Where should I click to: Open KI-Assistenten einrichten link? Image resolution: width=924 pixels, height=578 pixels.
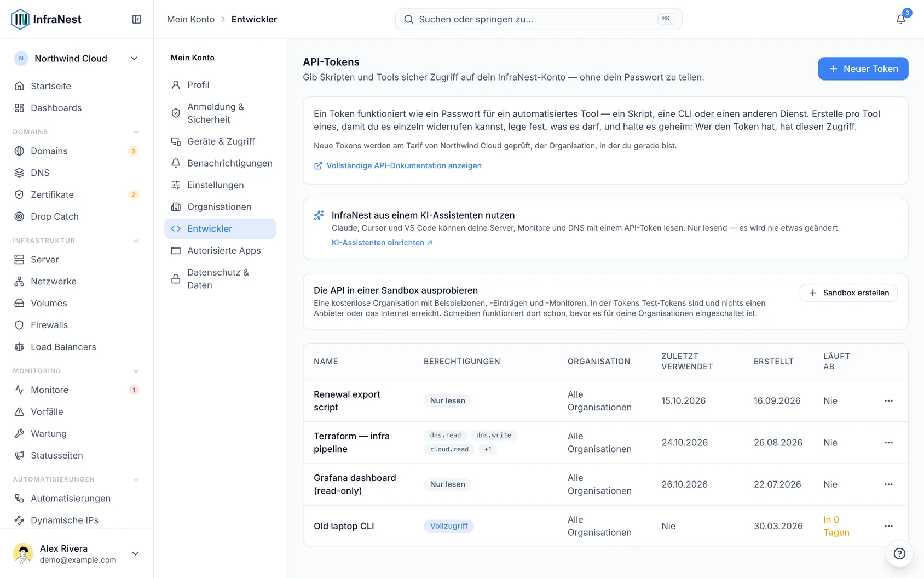pyautogui.click(x=382, y=243)
